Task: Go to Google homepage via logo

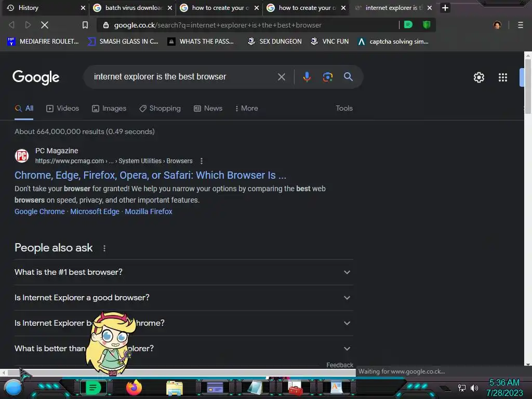Action: [36, 78]
